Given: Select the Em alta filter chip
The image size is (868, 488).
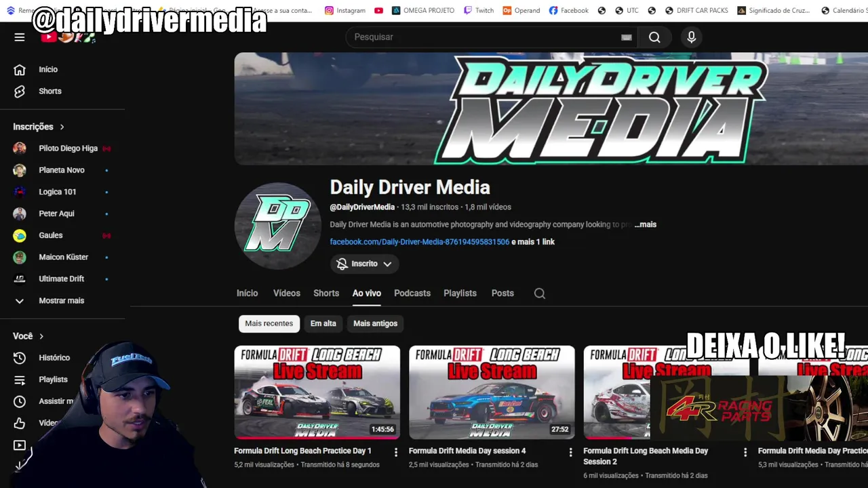Looking at the screenshot, I should coord(323,323).
